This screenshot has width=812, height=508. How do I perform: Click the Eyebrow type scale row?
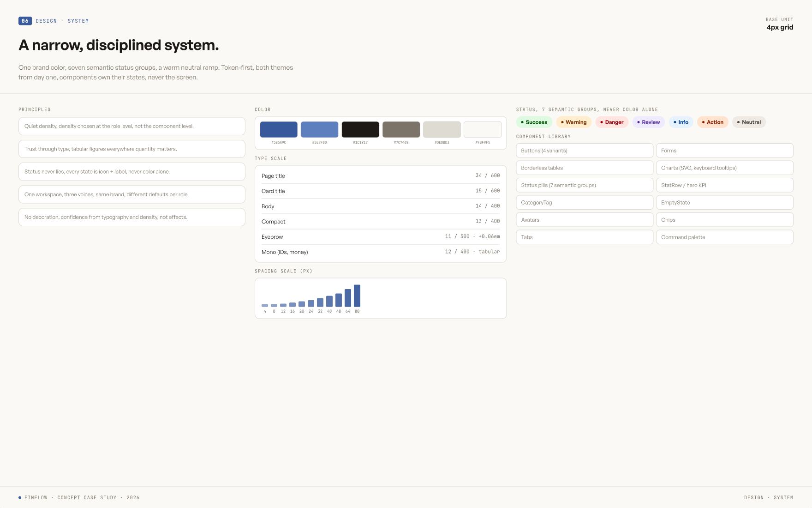pyautogui.click(x=381, y=236)
